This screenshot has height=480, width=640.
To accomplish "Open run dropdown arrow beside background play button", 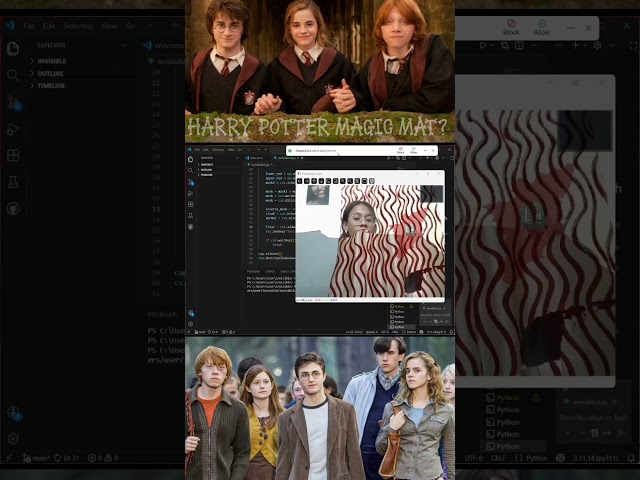I will 492,45.
